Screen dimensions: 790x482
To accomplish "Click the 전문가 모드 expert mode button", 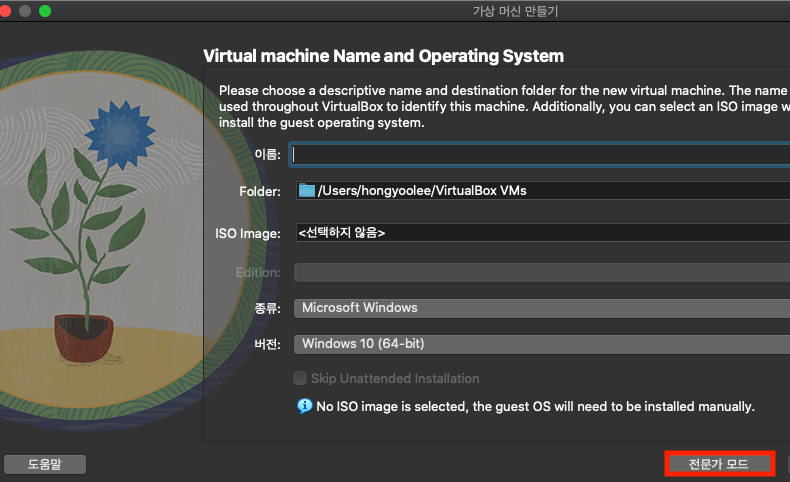I will (x=719, y=464).
